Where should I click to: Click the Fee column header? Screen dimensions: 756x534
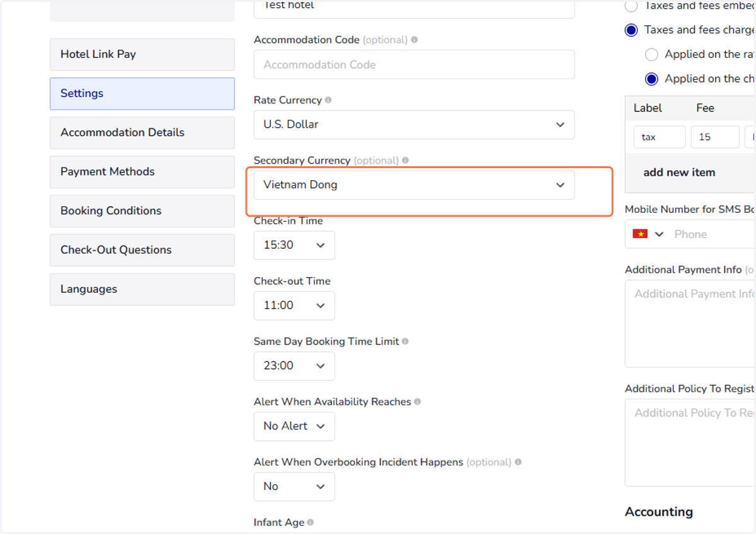[x=705, y=108]
